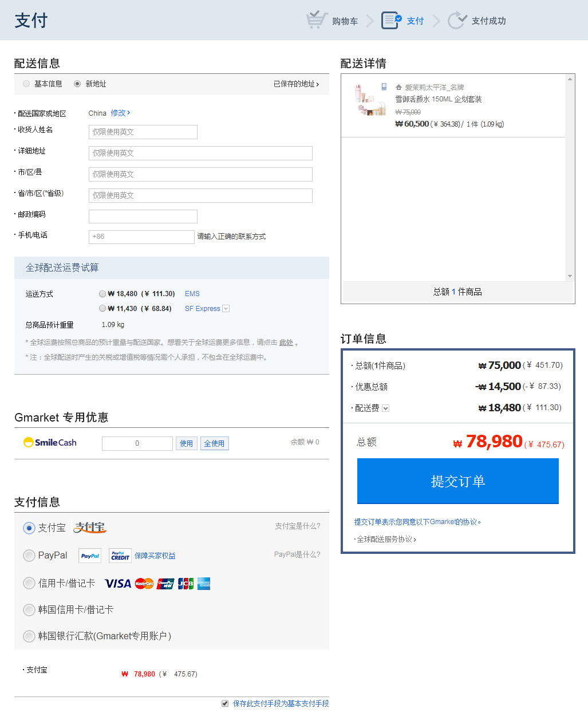Click the 保存此支付手段为基本支付手段 label
Image resolution: width=588 pixels, height=720 pixels.
[x=281, y=703]
